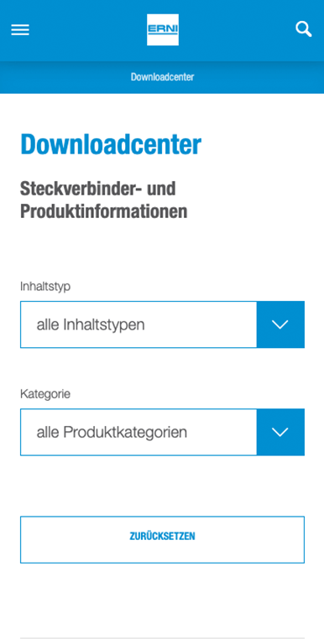Click the large blue Downloadcenter heading
324x644 pixels.
pyautogui.click(x=111, y=144)
